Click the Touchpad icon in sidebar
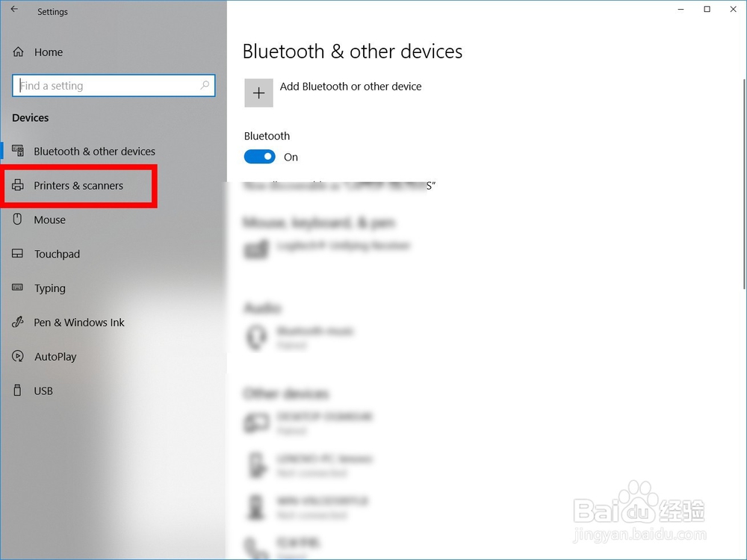The width and height of the screenshot is (747, 560). click(18, 253)
